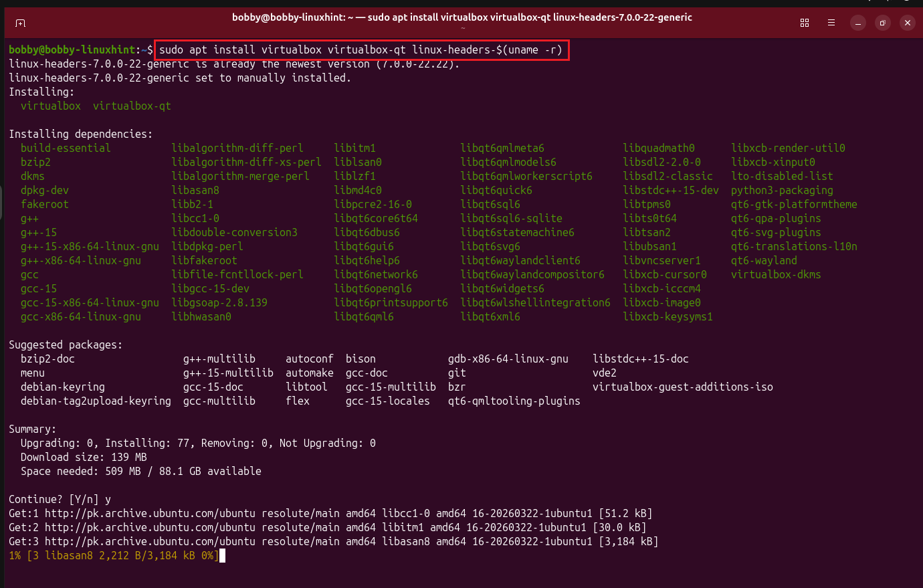The image size is (923, 588).
Task: Click the libalgorithm-merge-perl dependency
Action: [x=240, y=176]
